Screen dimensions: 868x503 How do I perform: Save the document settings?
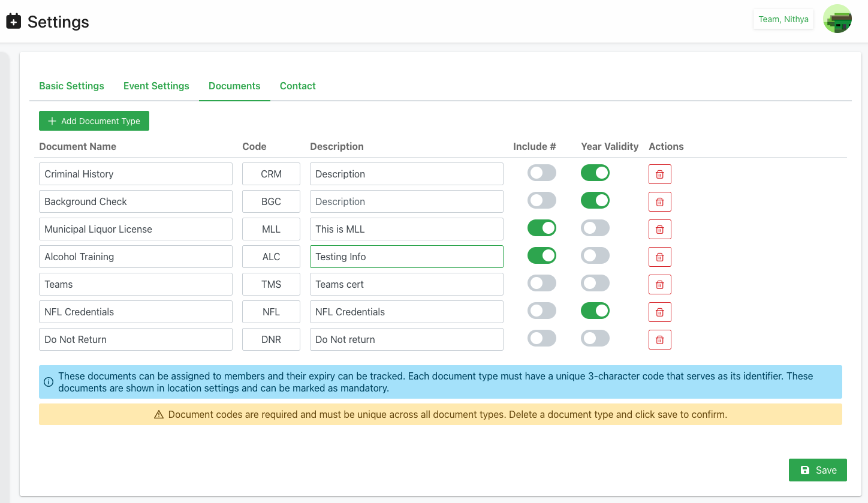coord(817,470)
